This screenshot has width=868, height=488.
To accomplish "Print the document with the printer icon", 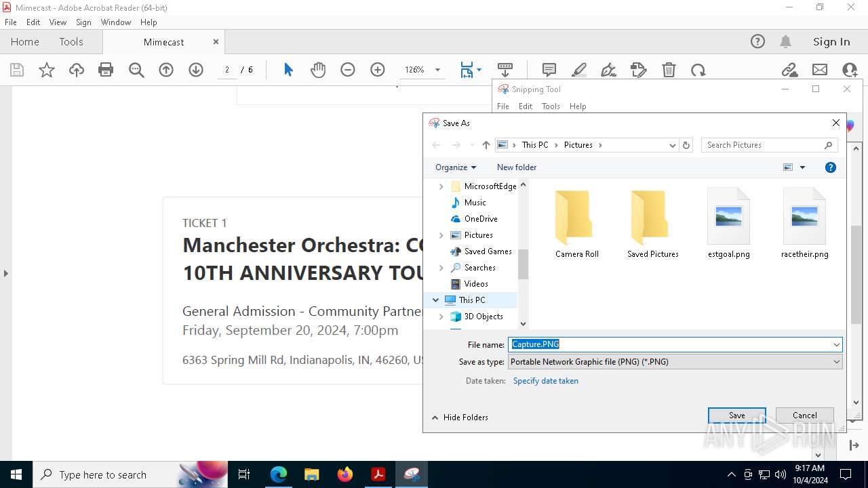I will [x=106, y=70].
